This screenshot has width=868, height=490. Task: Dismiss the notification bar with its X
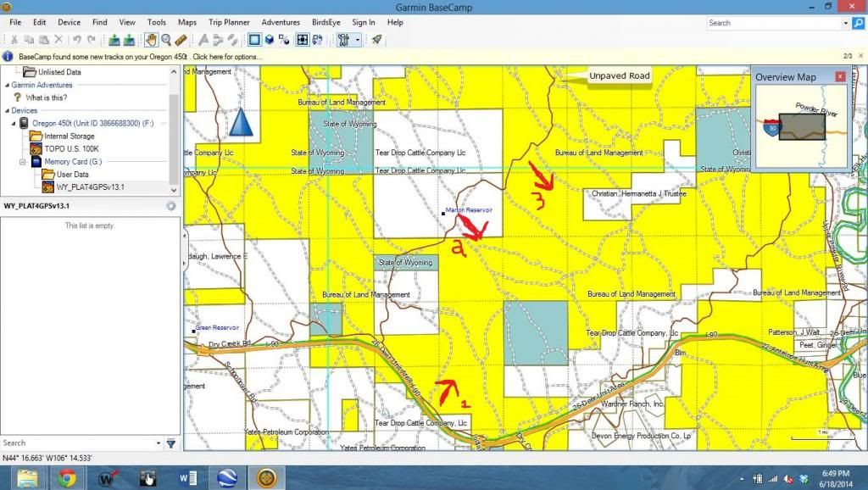(x=861, y=56)
